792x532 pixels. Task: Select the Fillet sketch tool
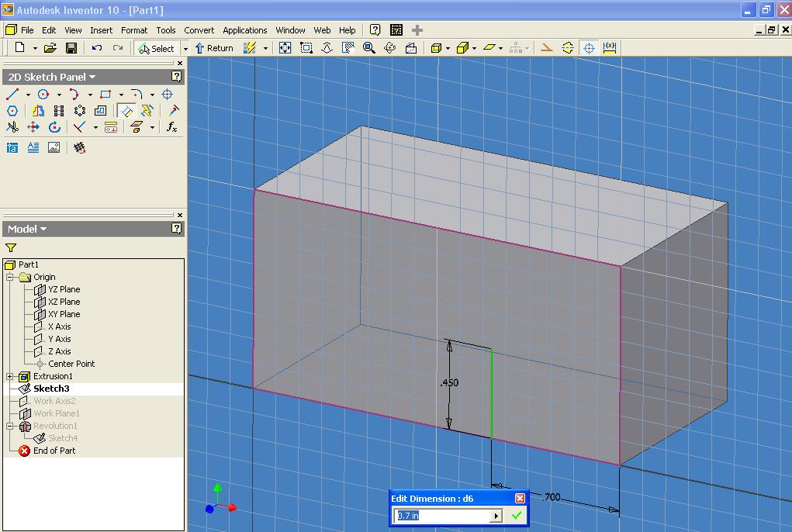point(137,94)
